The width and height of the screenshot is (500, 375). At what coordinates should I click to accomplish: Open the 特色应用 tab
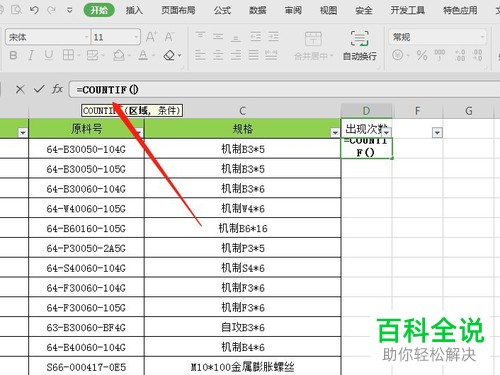[460, 10]
